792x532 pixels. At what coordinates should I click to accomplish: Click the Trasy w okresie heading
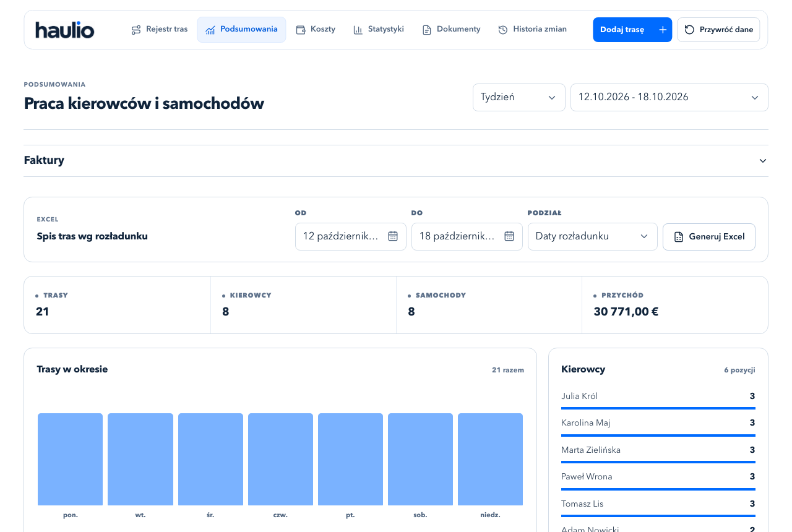pyautogui.click(x=72, y=369)
